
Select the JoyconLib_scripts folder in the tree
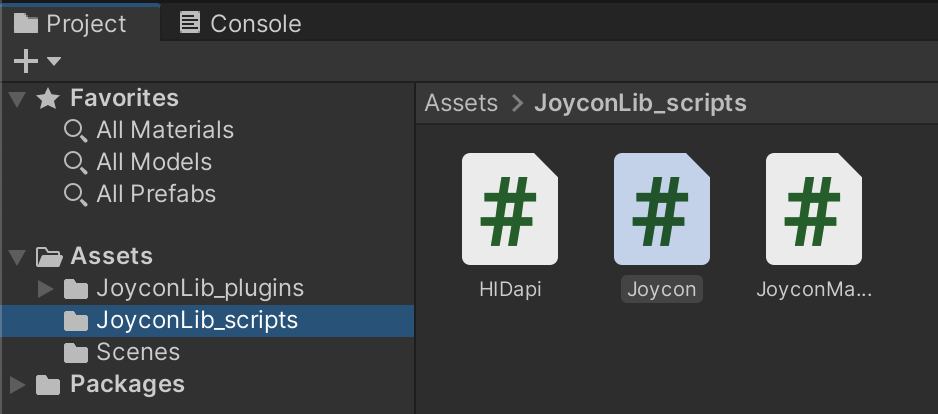(x=207, y=321)
